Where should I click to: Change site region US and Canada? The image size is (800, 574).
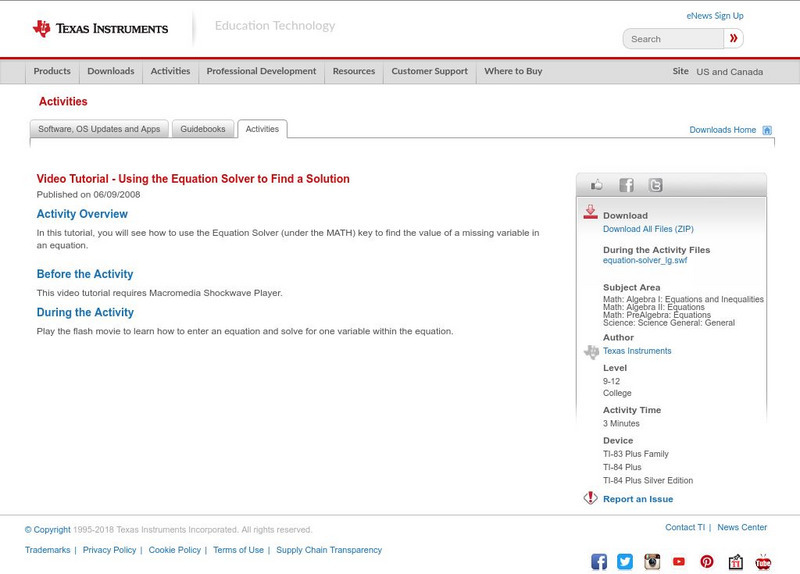tap(730, 72)
